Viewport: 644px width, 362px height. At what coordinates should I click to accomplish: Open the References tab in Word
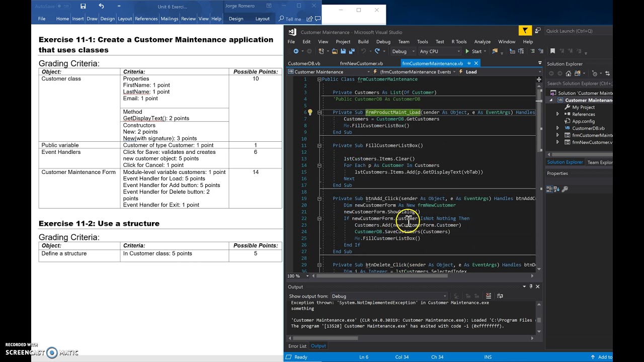click(x=146, y=19)
